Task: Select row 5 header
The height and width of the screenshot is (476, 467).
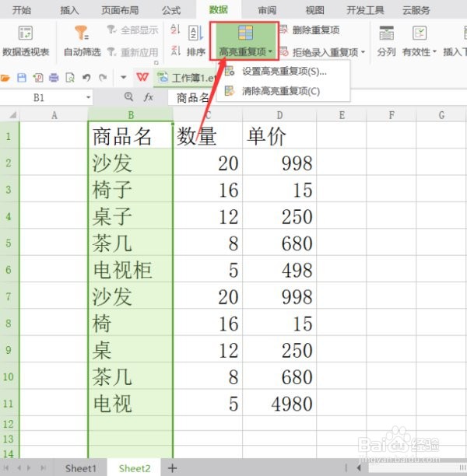Action: pos(9,243)
